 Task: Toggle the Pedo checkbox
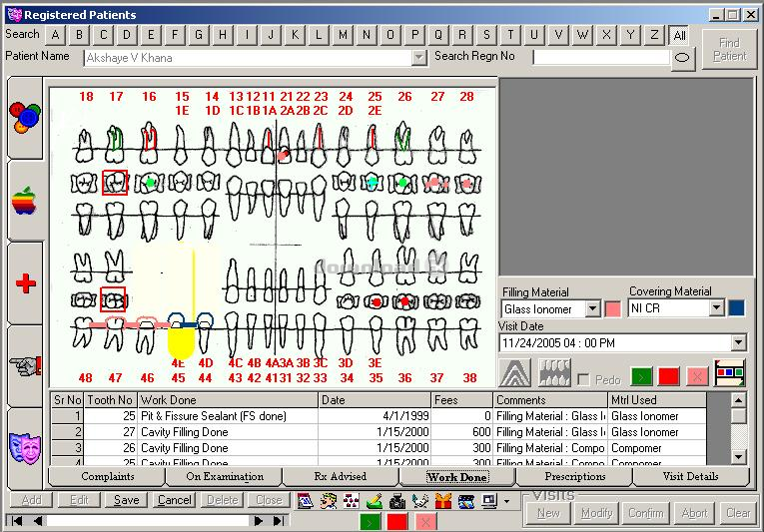coord(583,379)
